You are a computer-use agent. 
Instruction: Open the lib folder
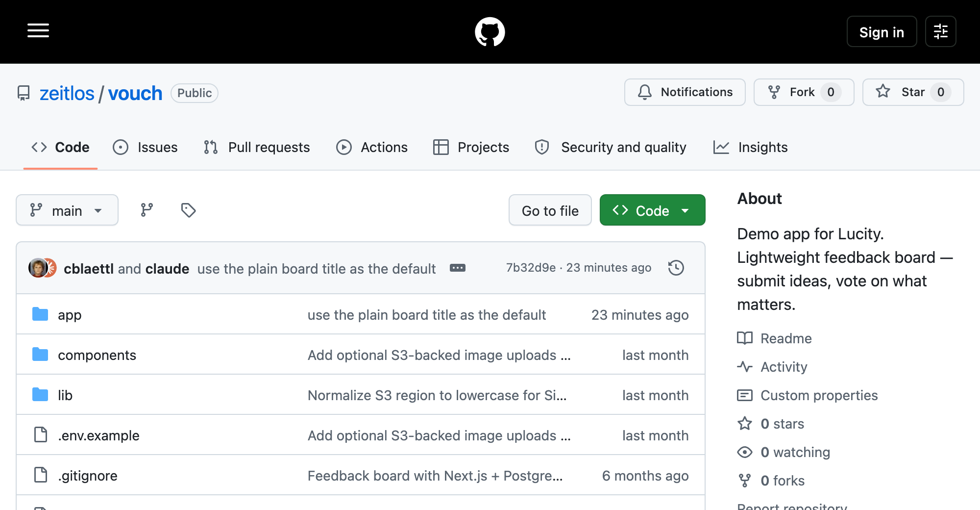[65, 395]
